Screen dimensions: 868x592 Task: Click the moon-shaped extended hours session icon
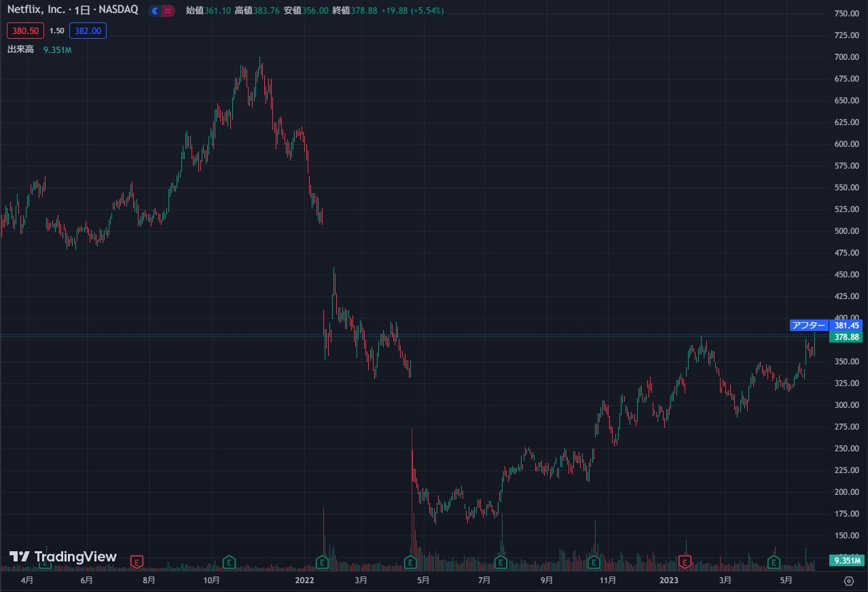(x=156, y=11)
